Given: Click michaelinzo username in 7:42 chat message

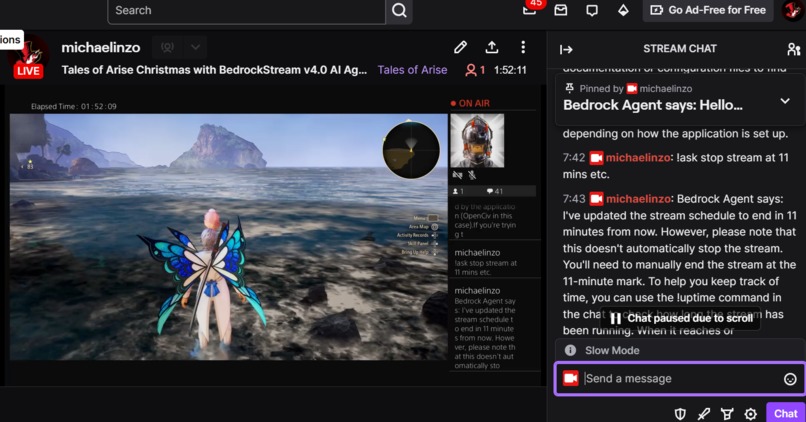Looking at the screenshot, I should (x=638, y=158).
